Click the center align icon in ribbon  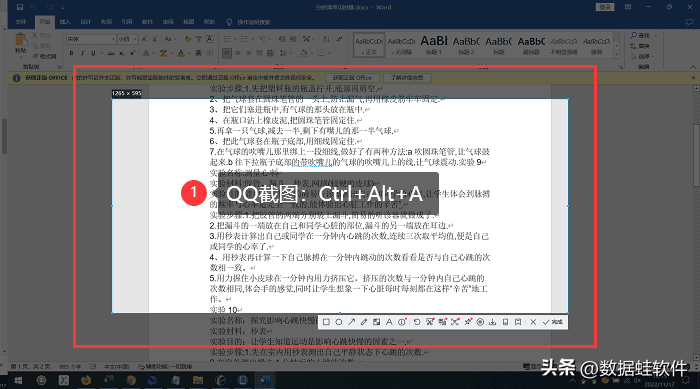pos(238,53)
